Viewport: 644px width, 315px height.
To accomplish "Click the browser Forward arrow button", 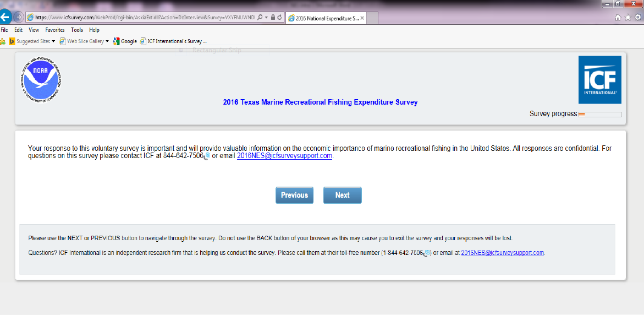I will (x=18, y=17).
